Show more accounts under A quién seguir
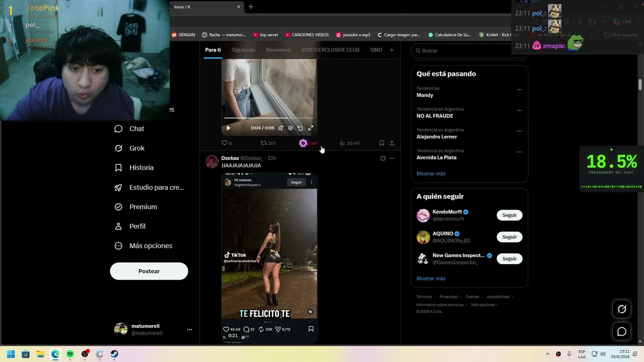Screen dimensions: 644x362 pos(431,279)
